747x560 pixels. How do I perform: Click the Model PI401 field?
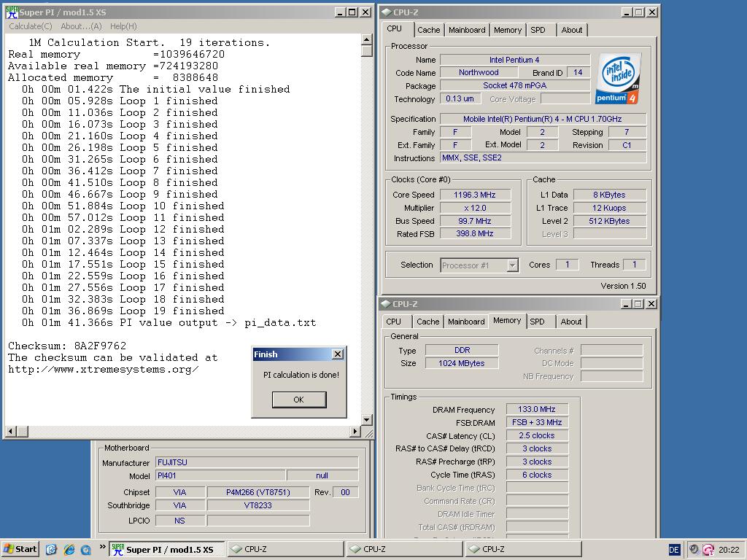(x=220, y=475)
